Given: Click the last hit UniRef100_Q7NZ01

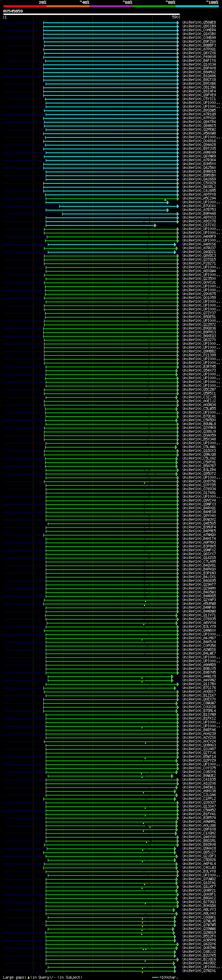Looking at the screenshot, I should point(199,971).
